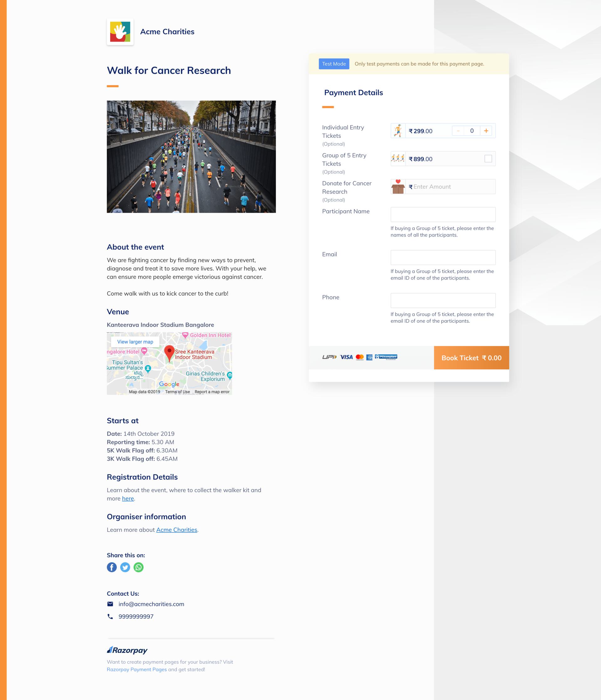The height and width of the screenshot is (700, 601).
Task: Click the Visa card icon in payment options
Action: tap(346, 357)
